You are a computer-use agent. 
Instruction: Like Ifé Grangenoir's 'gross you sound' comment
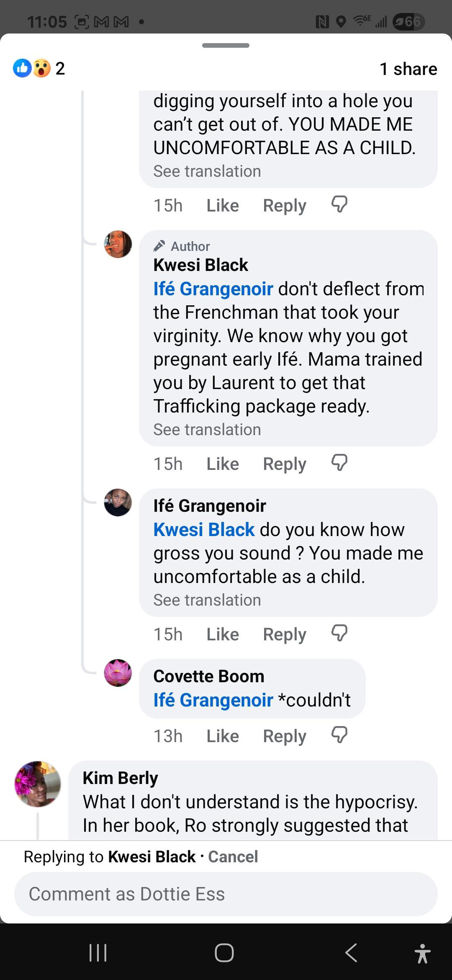(x=223, y=634)
